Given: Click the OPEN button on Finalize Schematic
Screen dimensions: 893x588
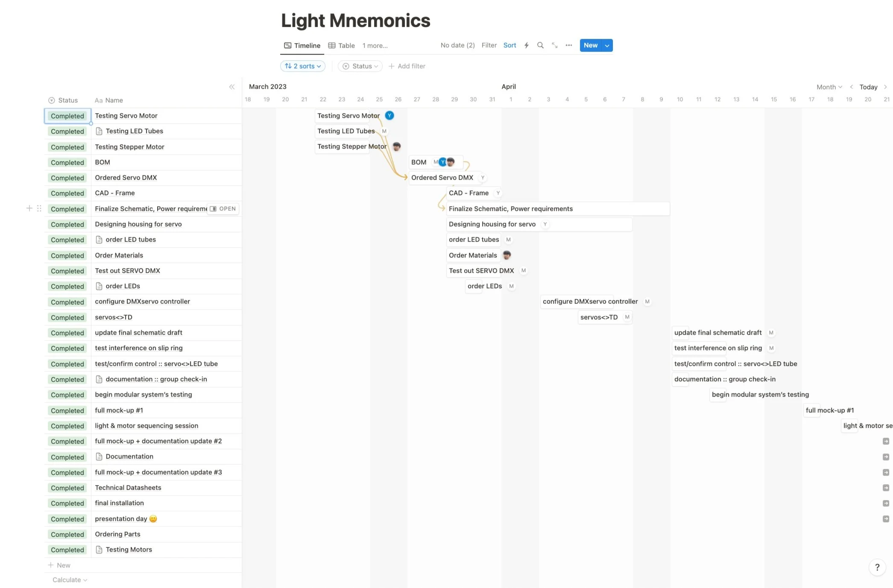Looking at the screenshot, I should tap(223, 209).
